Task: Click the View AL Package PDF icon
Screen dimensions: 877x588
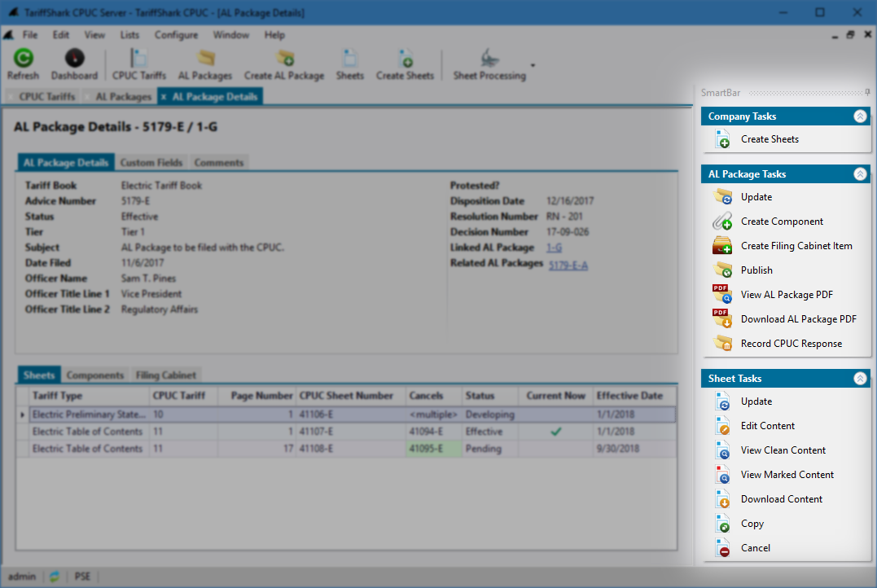Action: point(722,294)
